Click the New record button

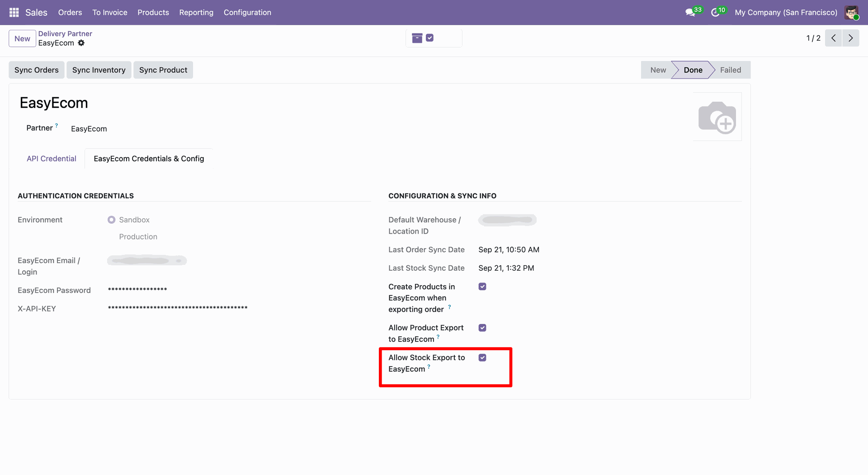click(x=22, y=38)
